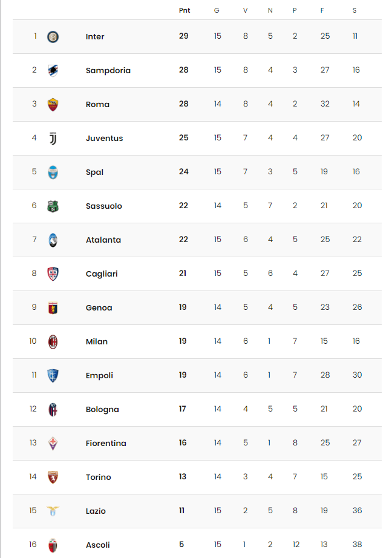Click the Bologna team name
The image size is (392, 558).
pyautogui.click(x=102, y=409)
